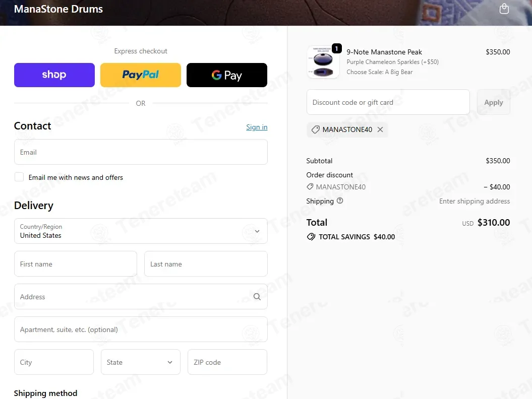Click the − $40.00 discount amount
Viewport: 532px width, 399px height.
(497, 187)
